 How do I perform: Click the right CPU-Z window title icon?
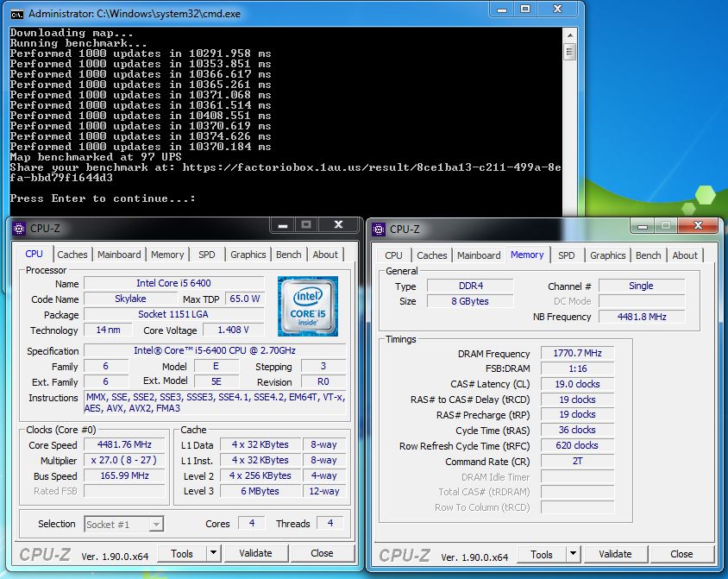click(379, 230)
